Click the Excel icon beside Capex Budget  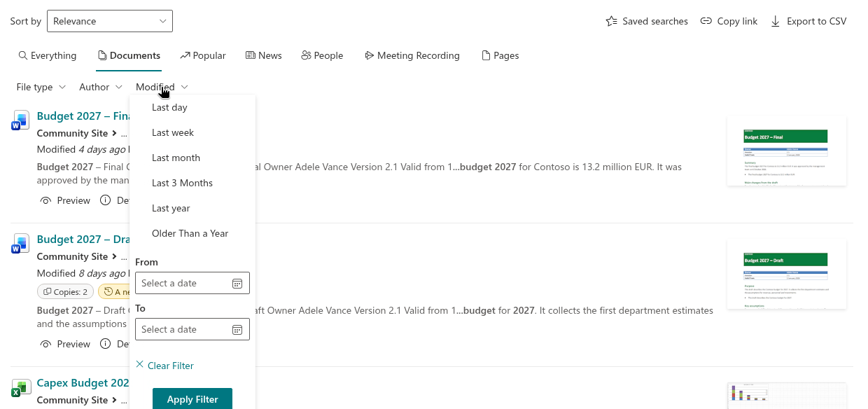20,388
